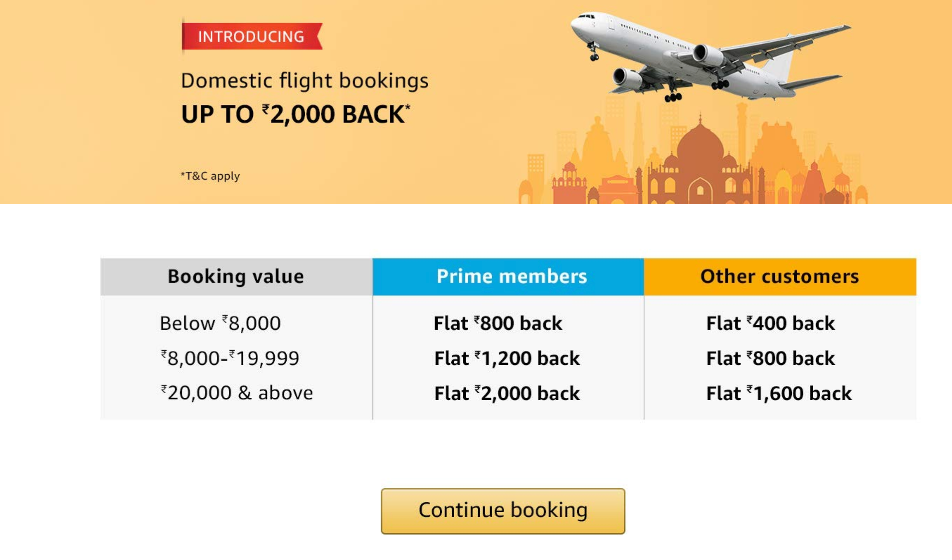Select the Prime members column header
The image size is (952, 560).
point(508,277)
